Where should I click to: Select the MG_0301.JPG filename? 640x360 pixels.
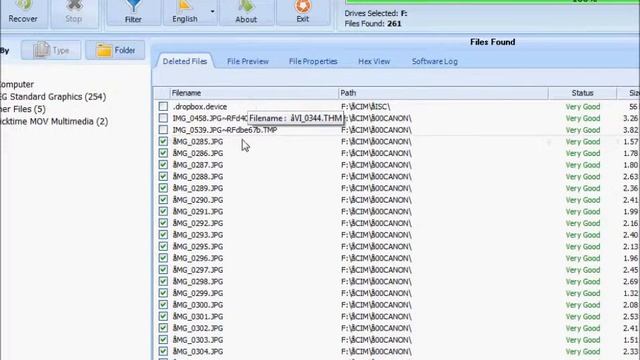click(198, 317)
